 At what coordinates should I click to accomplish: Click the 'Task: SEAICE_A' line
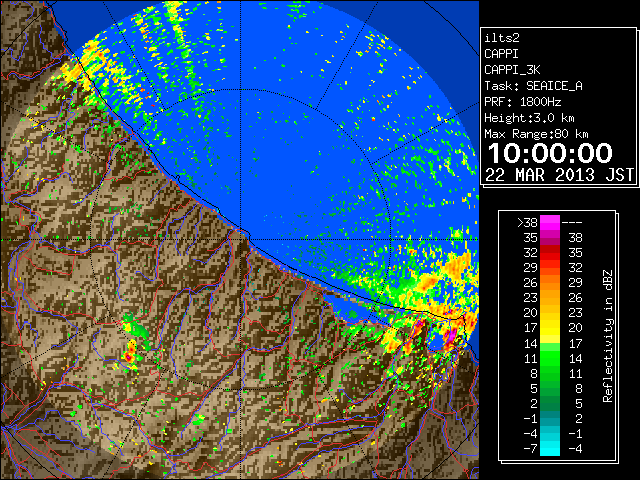click(x=533, y=86)
